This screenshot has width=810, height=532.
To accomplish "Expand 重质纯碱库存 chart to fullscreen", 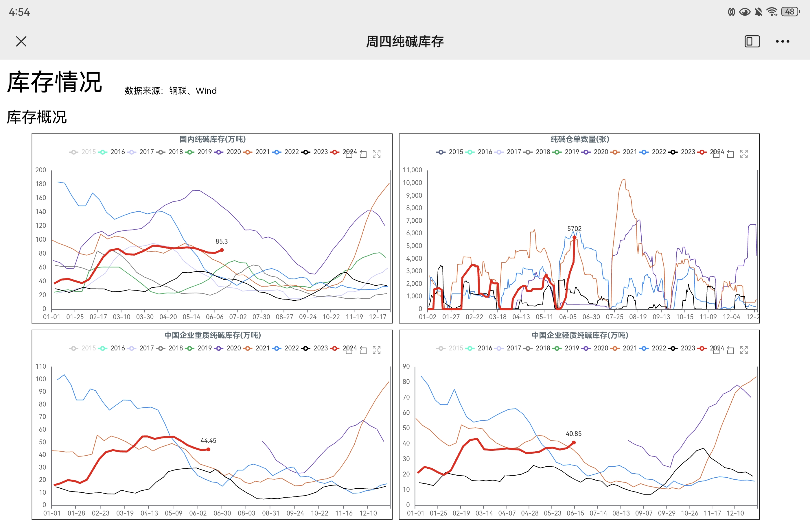I will (376, 350).
